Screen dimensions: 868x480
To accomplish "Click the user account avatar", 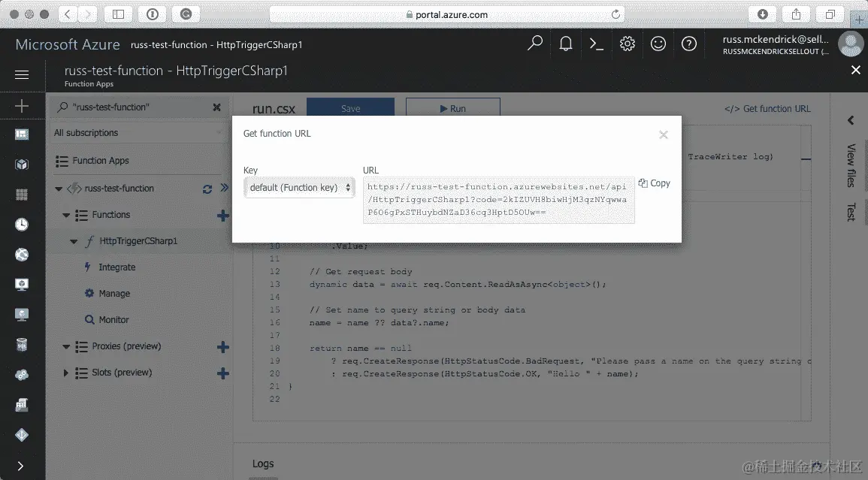I will (851, 44).
